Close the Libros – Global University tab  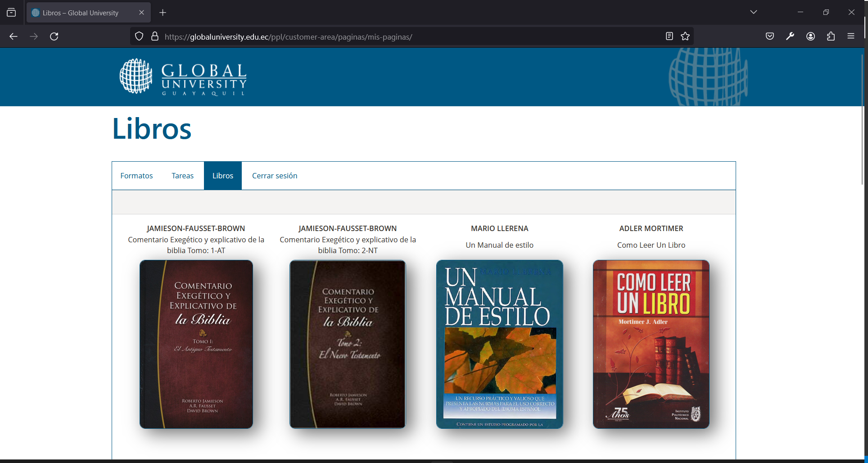(141, 13)
